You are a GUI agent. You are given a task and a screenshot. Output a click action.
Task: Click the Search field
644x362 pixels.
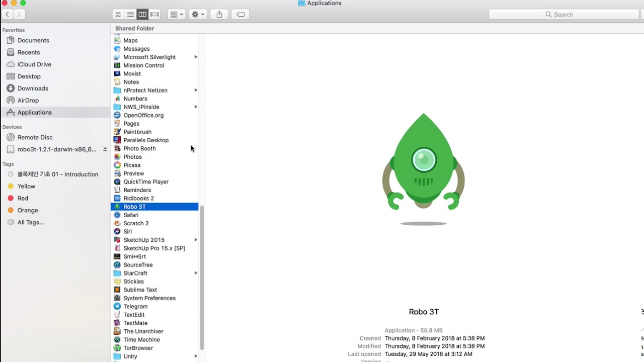(x=563, y=15)
